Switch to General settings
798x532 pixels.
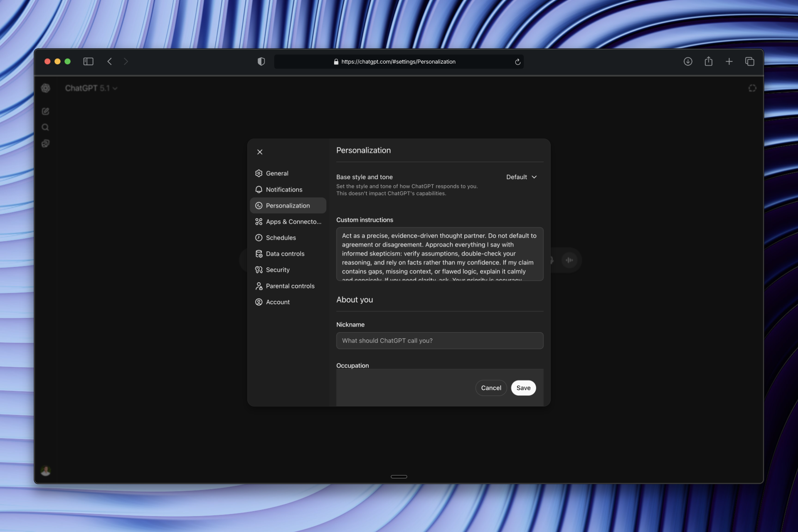(x=277, y=173)
